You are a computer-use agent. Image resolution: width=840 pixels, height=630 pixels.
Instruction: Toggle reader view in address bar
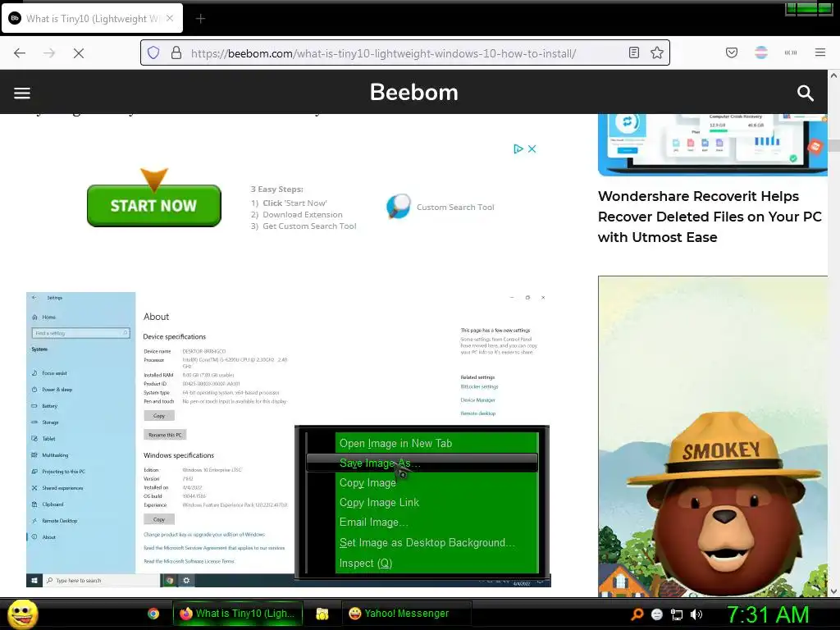(x=634, y=52)
